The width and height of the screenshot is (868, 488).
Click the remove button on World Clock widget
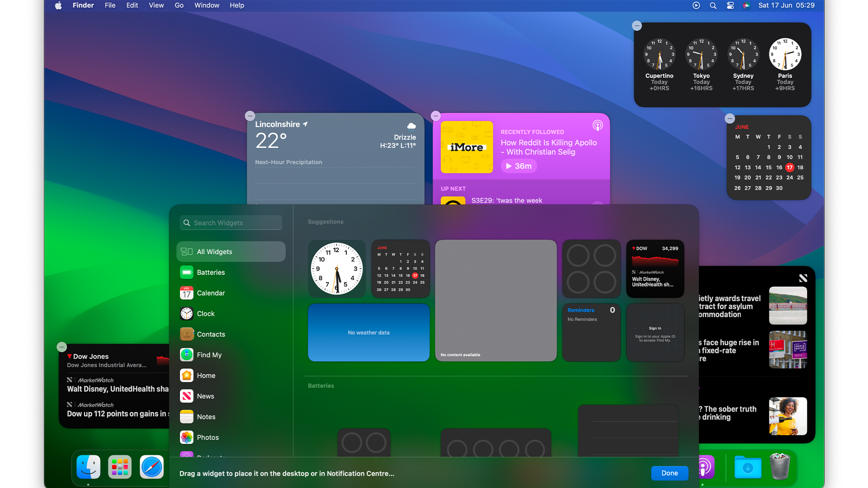637,26
